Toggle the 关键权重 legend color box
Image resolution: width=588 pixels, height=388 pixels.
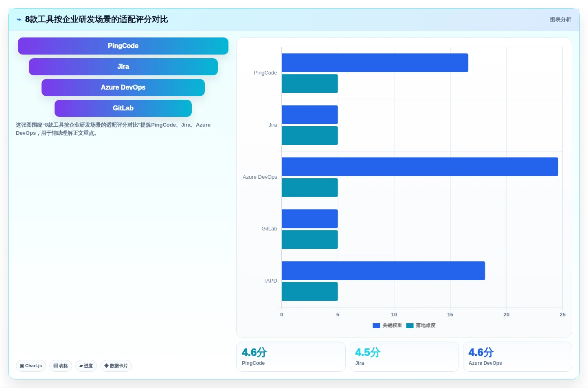(x=376, y=326)
